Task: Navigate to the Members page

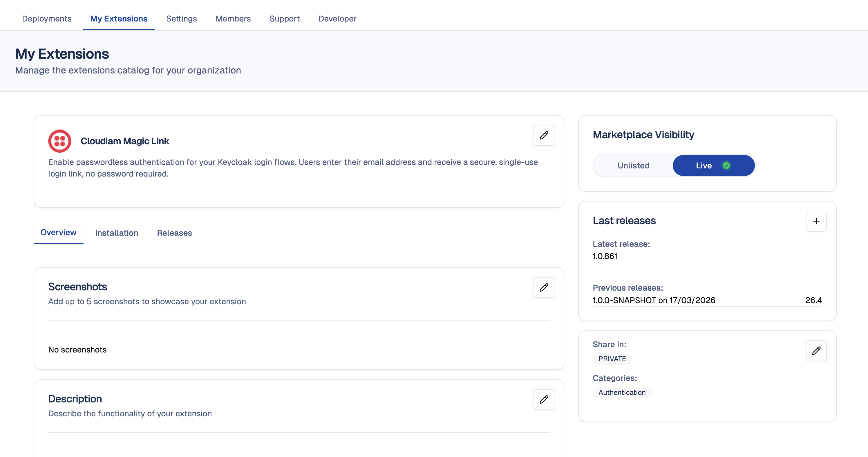Action: 233,19
